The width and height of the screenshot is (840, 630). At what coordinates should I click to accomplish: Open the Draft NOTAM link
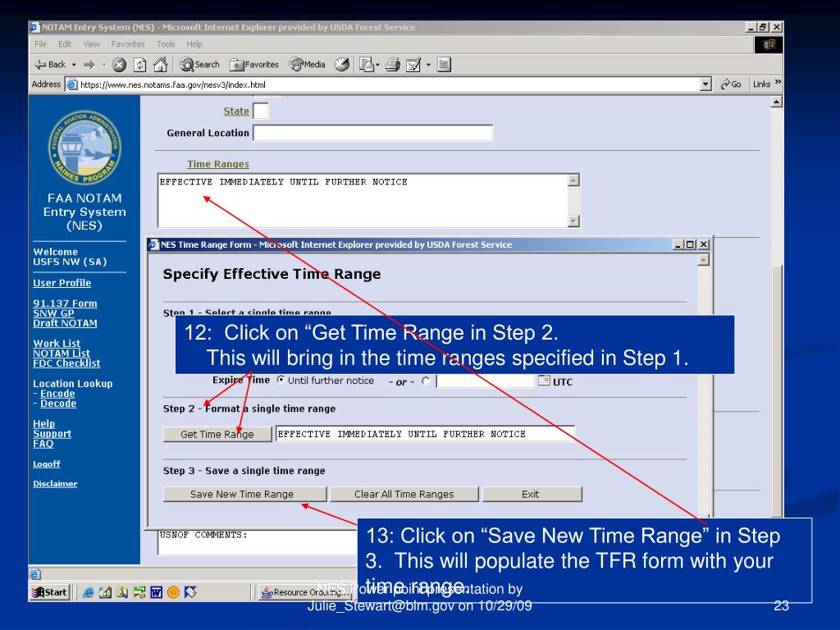tap(65, 323)
